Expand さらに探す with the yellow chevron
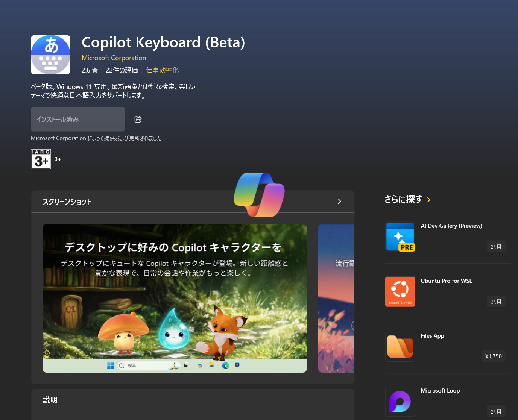 429,200
